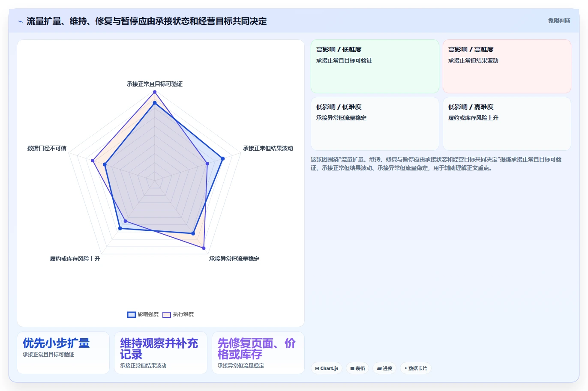The width and height of the screenshot is (588, 391).
Task: Click radar axis label 数据口径不可信
Action: (47, 148)
